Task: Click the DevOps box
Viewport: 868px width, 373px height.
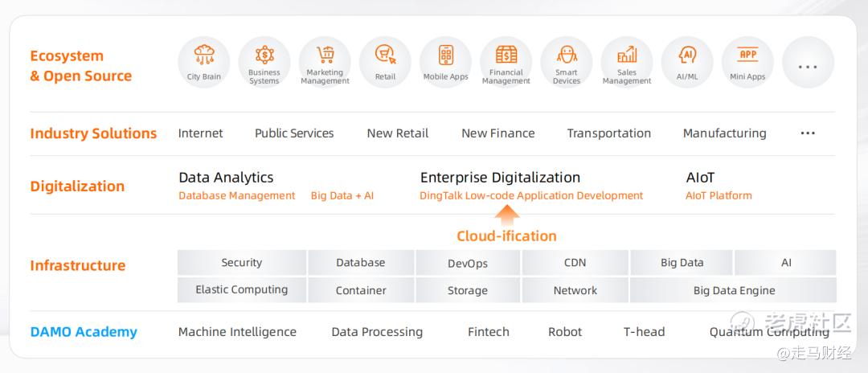Action: pos(468,263)
